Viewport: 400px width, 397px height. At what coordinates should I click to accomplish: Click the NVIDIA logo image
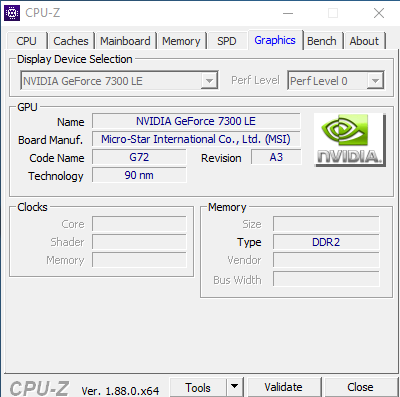coord(350,140)
